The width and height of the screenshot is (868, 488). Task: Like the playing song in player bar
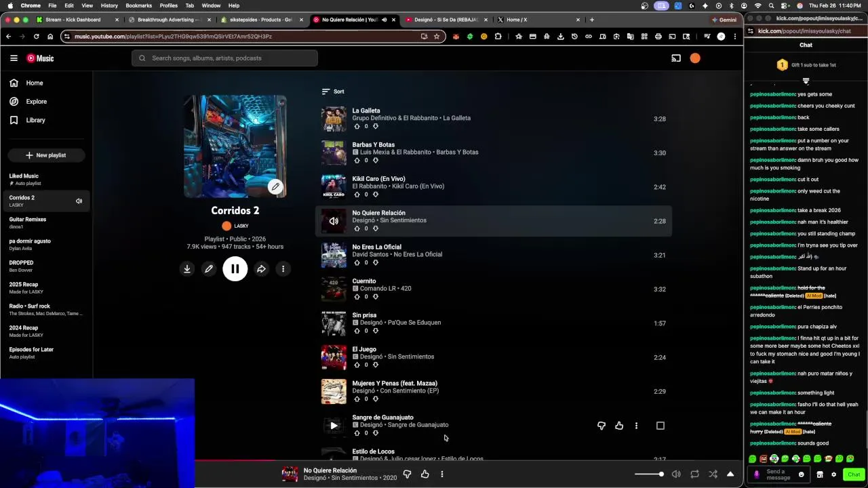click(x=425, y=474)
